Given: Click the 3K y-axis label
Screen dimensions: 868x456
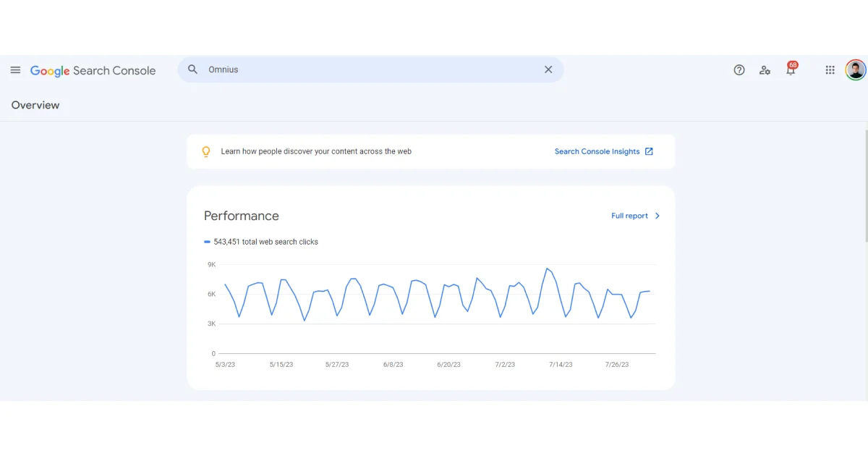Looking at the screenshot, I should point(211,324).
